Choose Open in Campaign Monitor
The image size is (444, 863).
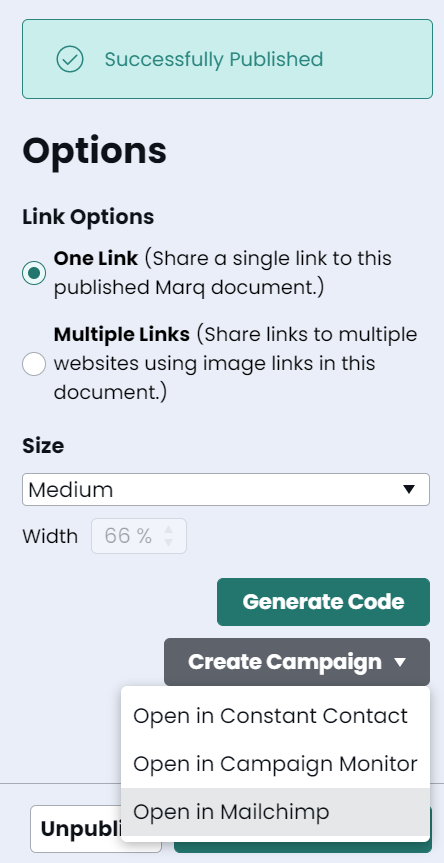coord(275,764)
